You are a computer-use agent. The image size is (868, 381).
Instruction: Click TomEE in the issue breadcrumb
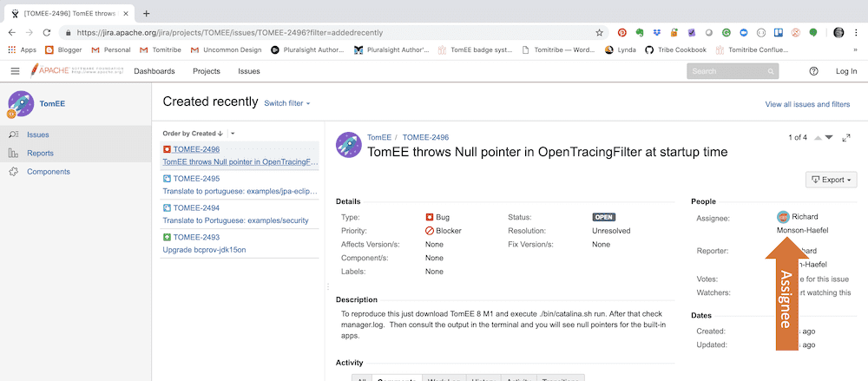point(379,137)
